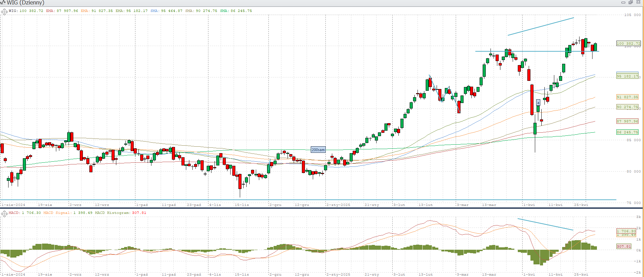Click the green SMA 86 245.75 legend entry
Viewport: 644px width, 277px height.
click(x=236, y=11)
